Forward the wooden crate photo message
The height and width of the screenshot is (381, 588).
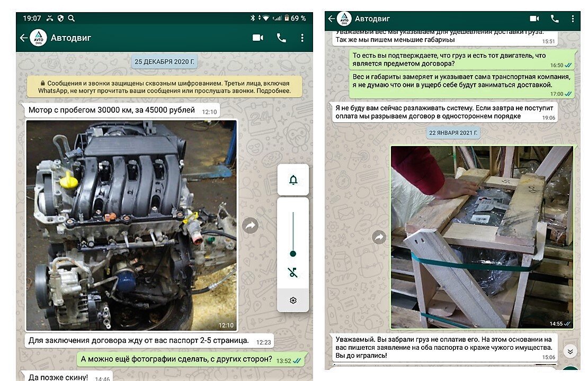pyautogui.click(x=379, y=237)
